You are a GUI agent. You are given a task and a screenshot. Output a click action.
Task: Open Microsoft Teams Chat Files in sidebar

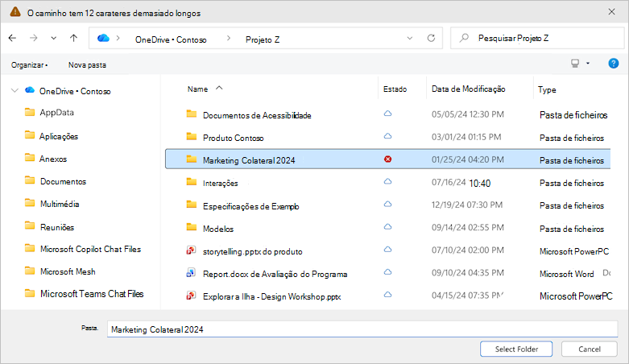point(92,294)
